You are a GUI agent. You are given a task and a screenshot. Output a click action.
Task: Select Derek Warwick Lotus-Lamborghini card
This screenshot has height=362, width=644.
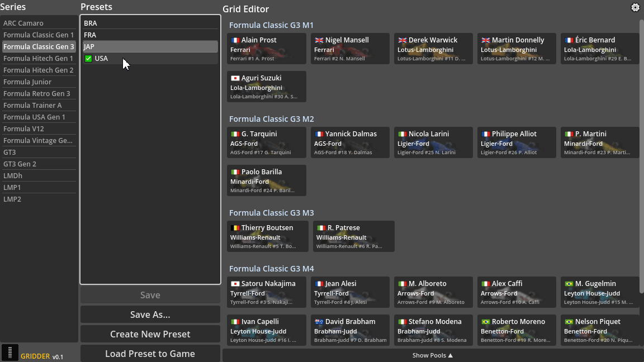433,49
